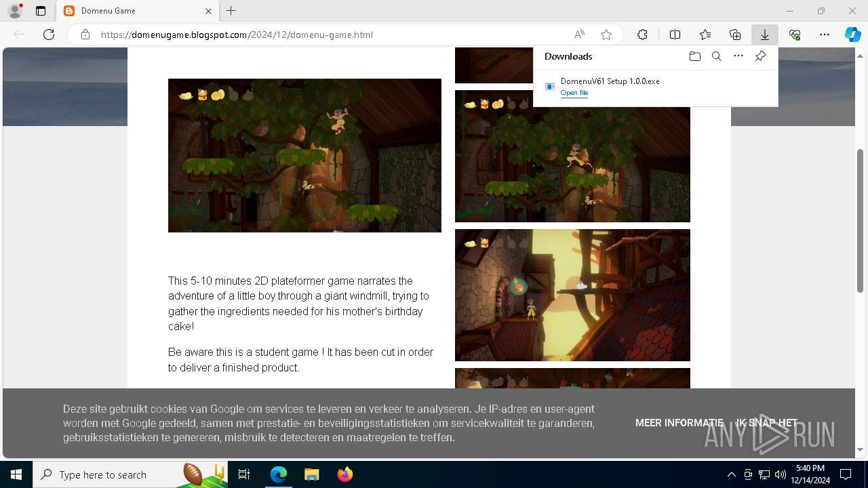The height and width of the screenshot is (488, 868).
Task: Open Collections icon in toolbar
Action: [735, 35]
